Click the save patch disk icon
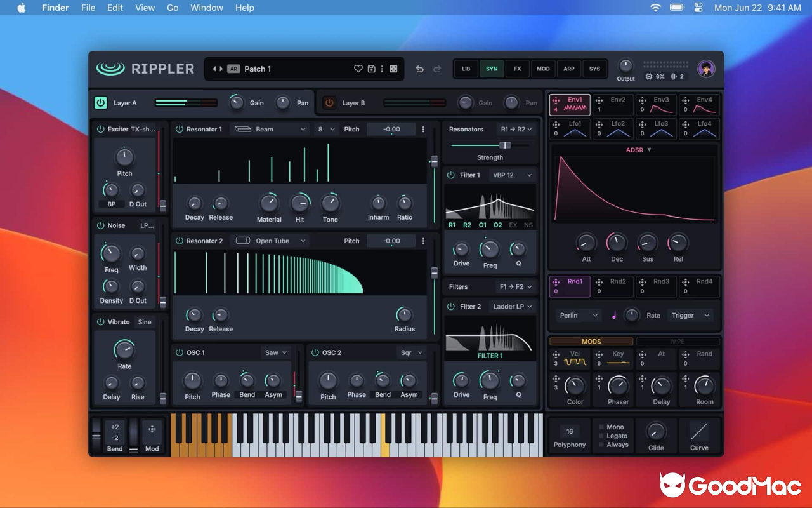 pos(372,69)
